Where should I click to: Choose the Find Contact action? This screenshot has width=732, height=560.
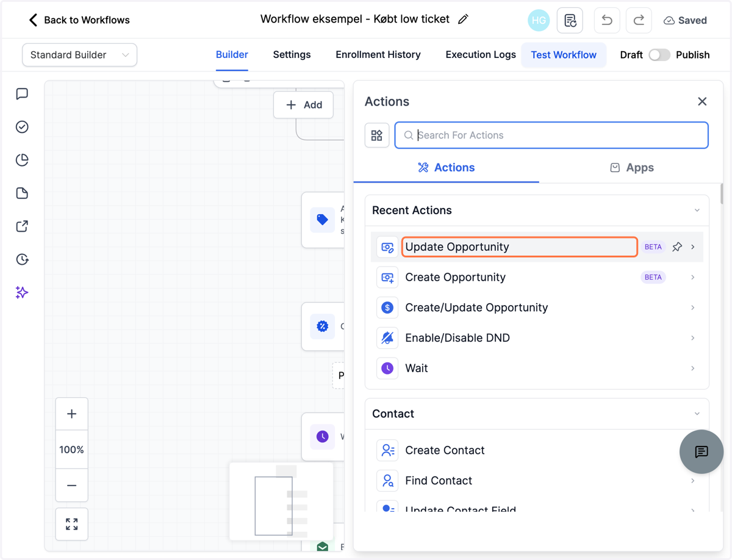[x=439, y=481]
